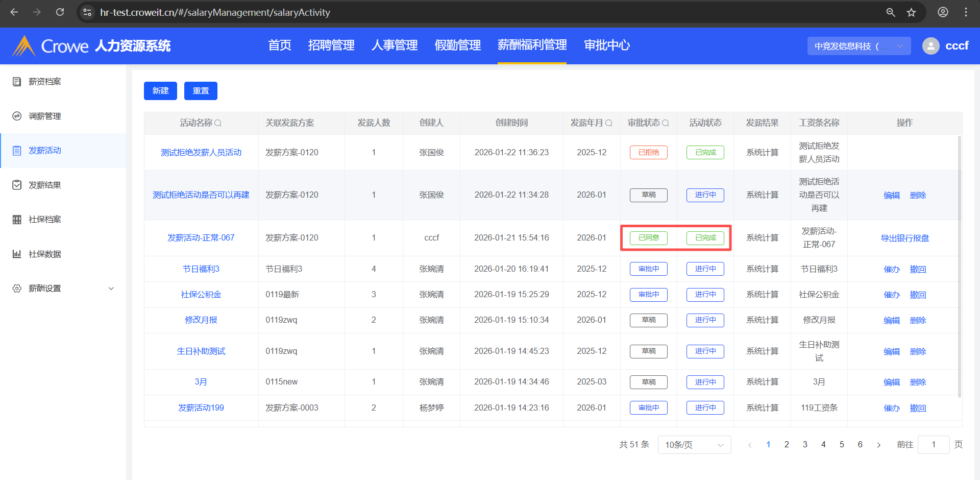Open the 审批中心 top menu
This screenshot has width=980, height=480.
(x=606, y=45)
